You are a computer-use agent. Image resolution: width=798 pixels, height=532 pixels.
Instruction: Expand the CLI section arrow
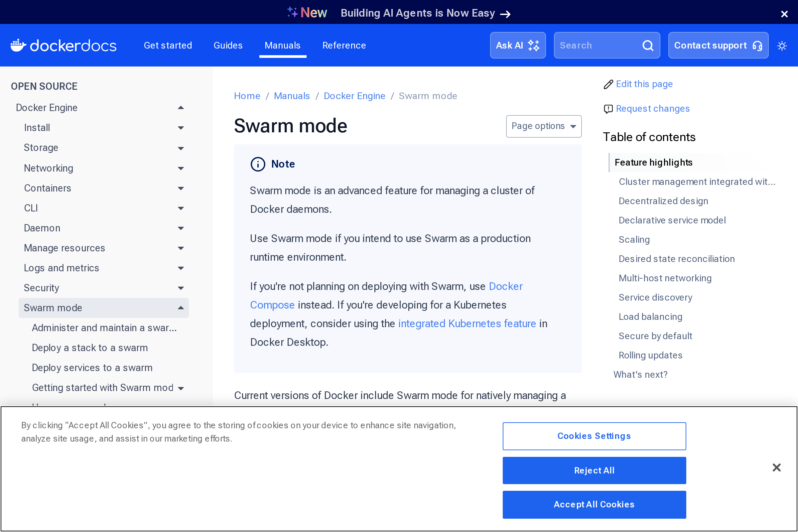tap(181, 208)
